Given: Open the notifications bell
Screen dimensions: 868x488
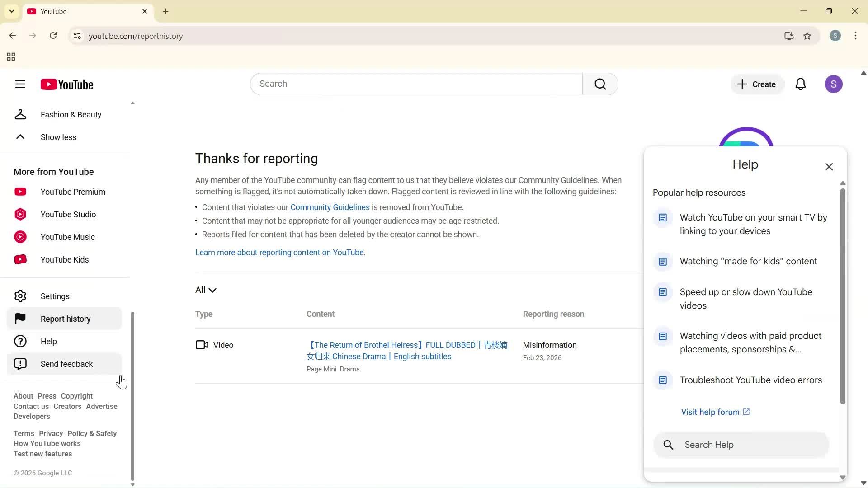Looking at the screenshot, I should (801, 84).
